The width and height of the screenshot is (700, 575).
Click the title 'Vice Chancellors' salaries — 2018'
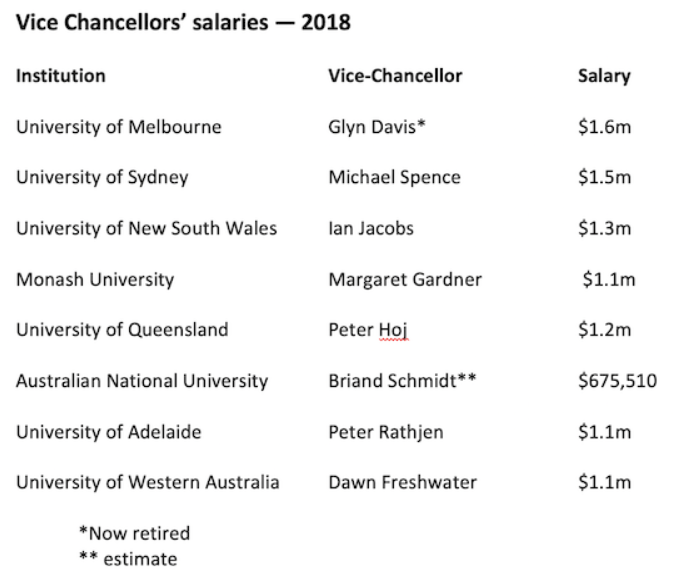(183, 21)
